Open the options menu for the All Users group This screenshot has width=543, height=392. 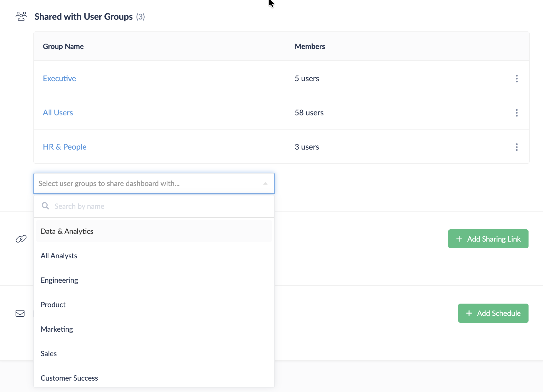click(x=517, y=113)
